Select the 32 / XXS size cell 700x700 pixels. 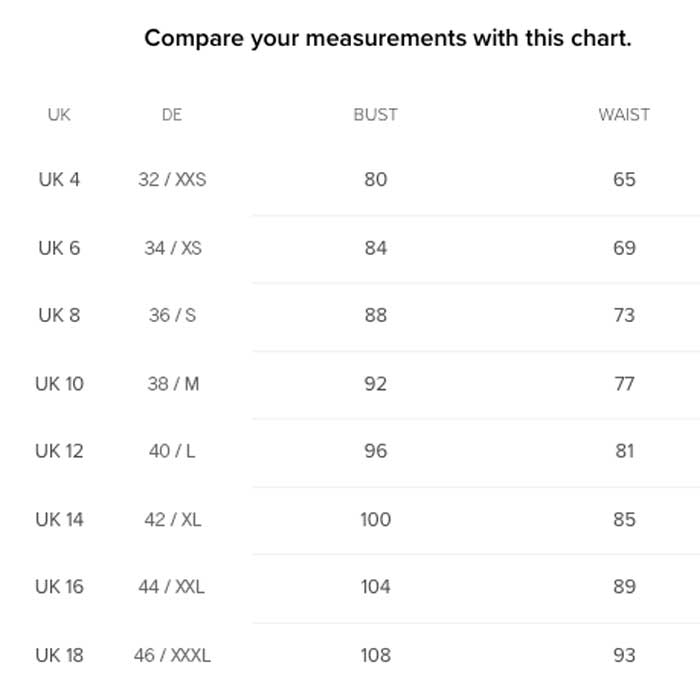pyautogui.click(x=172, y=180)
